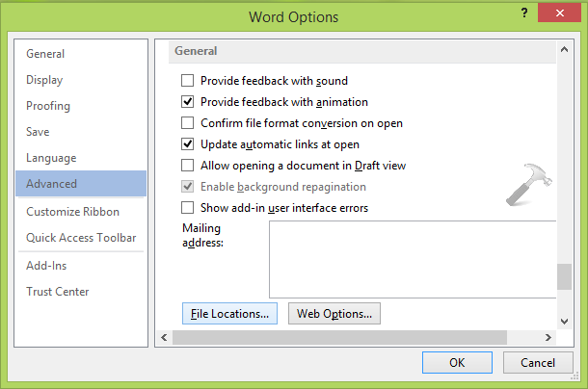This screenshot has height=389, width=588.
Task: Click the vertical scrollbar up arrow
Action: [x=564, y=49]
